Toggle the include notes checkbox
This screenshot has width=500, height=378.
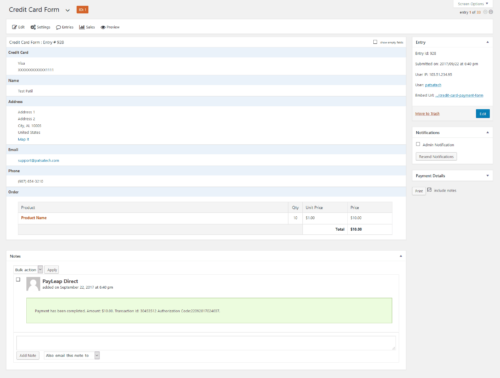429,190
